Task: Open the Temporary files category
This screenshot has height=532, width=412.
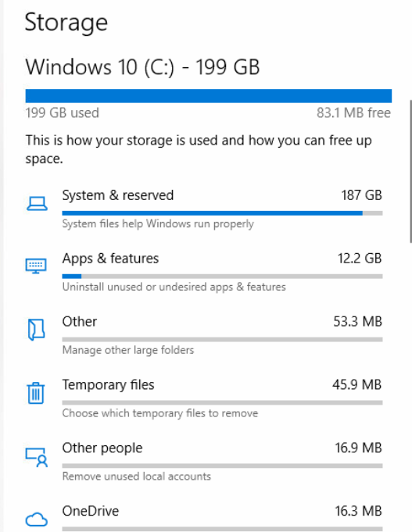Action: click(x=205, y=398)
